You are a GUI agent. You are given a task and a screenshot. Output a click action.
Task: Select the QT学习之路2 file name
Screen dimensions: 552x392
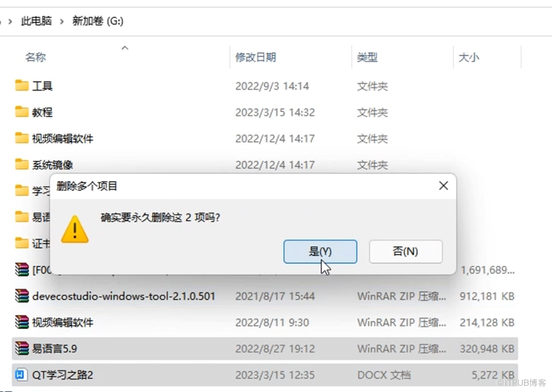63,375
